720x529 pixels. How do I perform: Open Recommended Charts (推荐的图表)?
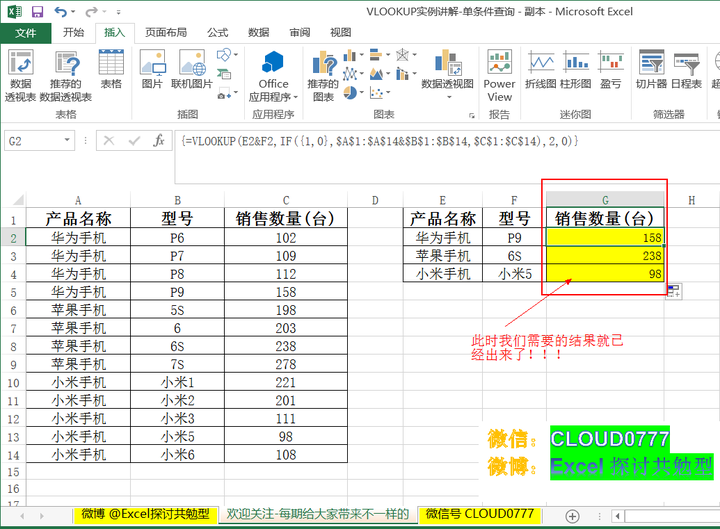tap(323, 76)
